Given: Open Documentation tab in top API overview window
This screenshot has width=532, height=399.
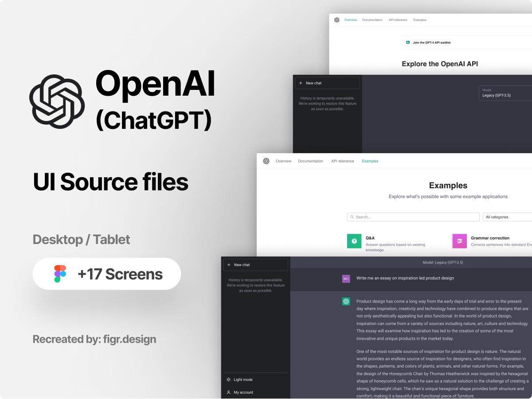Looking at the screenshot, I should [372, 20].
